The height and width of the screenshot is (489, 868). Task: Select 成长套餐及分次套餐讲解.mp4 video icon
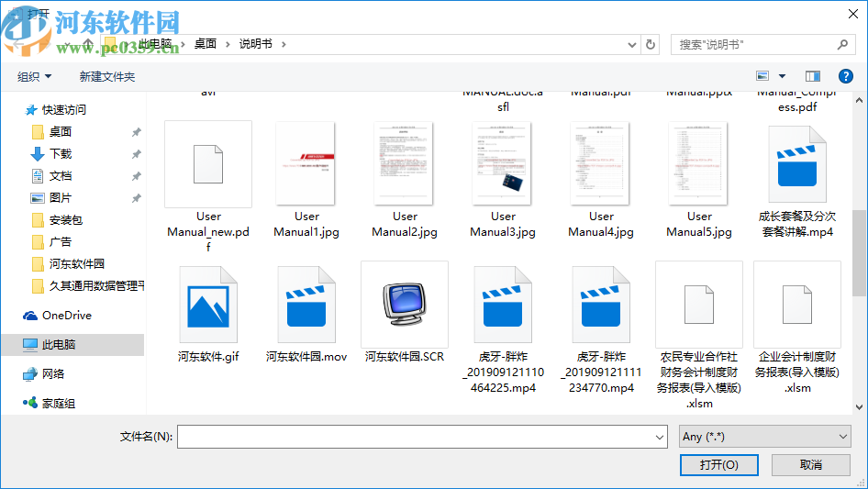click(x=797, y=164)
